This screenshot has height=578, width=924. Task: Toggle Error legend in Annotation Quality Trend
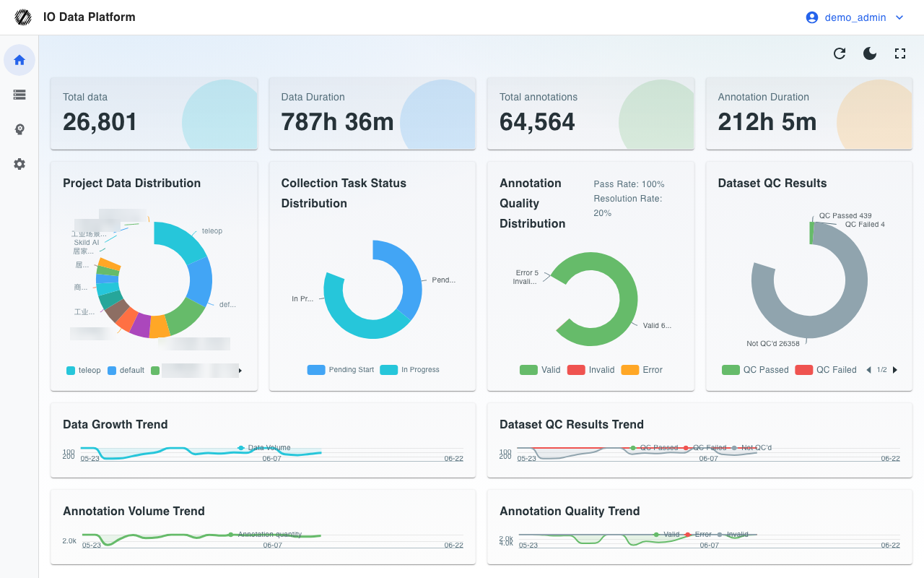pyautogui.click(x=697, y=535)
